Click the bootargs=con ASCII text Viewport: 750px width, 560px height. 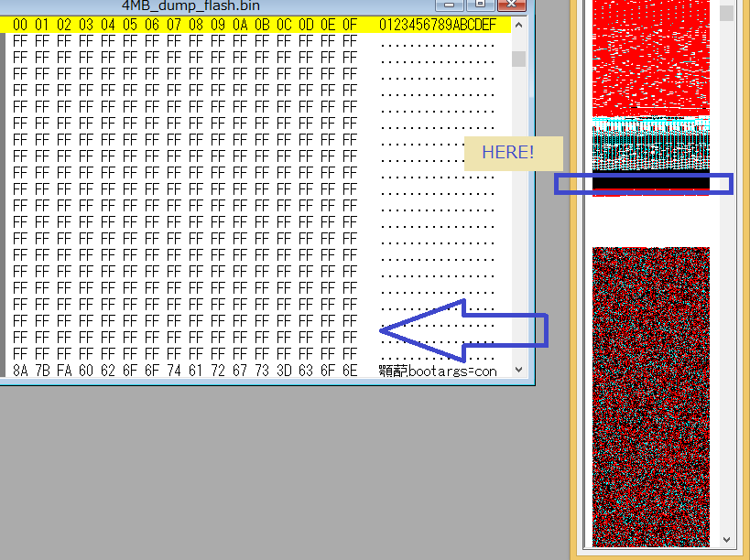(451, 371)
